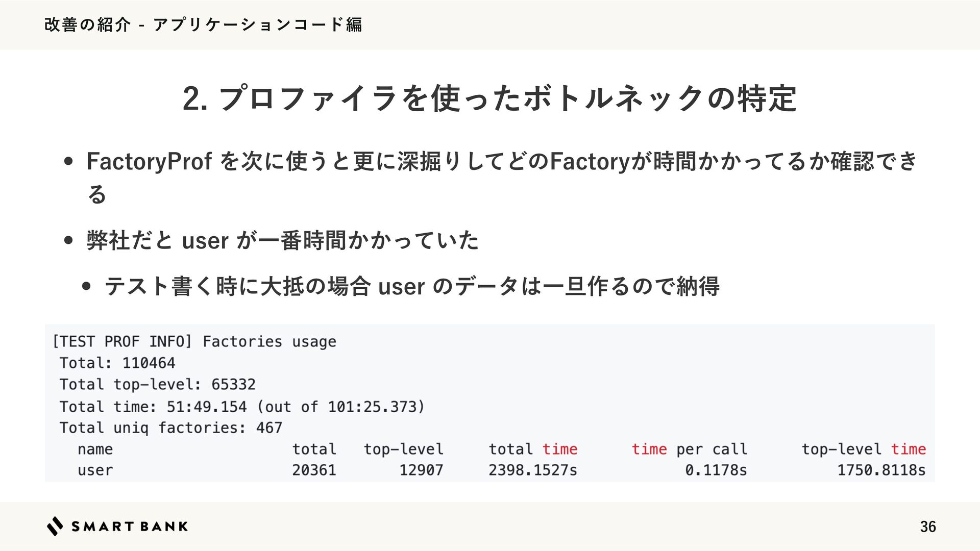This screenshot has width=980, height=551.
Task: Click the second bullet about user
Action: click(282, 240)
